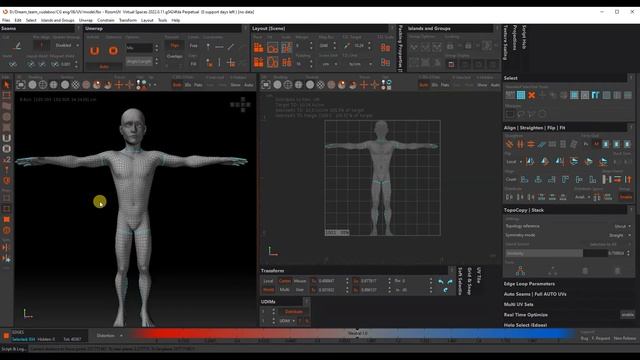The height and width of the screenshot is (360, 640).
Task: Open the Unwrap menu
Action: click(86, 20)
